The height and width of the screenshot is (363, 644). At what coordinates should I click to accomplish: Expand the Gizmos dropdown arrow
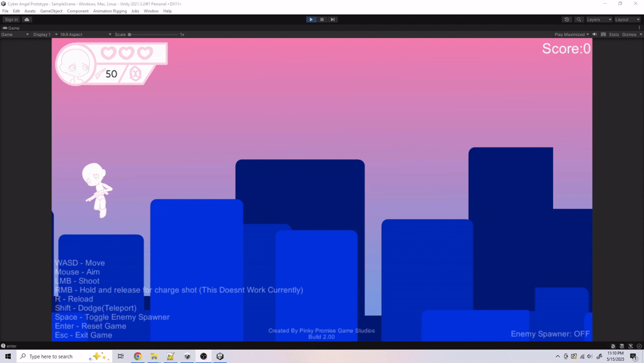[640, 35]
